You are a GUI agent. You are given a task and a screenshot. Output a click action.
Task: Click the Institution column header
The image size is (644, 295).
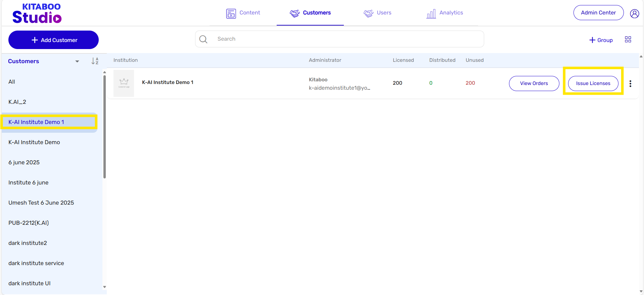126,60
